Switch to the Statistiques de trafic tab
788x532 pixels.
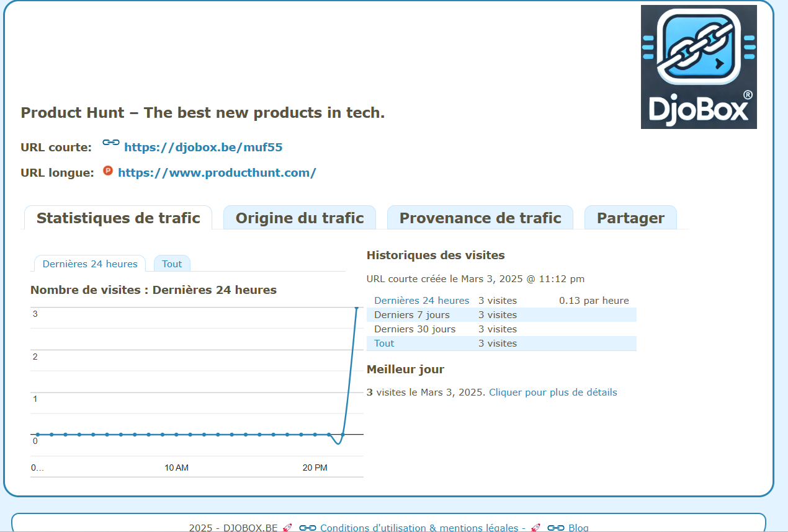click(118, 218)
